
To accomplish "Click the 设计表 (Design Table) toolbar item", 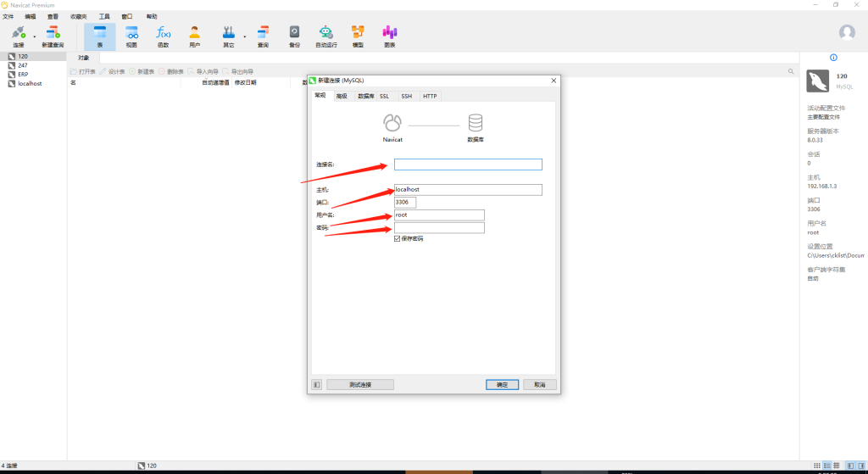I will pos(113,71).
